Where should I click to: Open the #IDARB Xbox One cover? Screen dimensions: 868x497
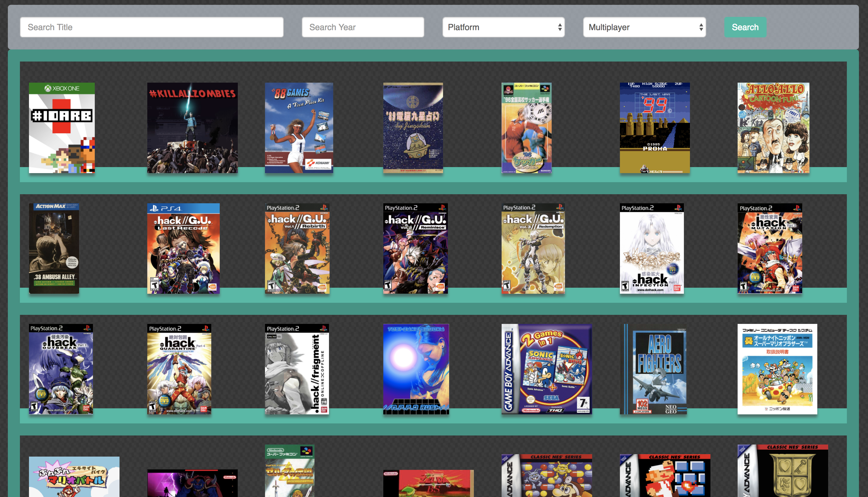tap(62, 128)
